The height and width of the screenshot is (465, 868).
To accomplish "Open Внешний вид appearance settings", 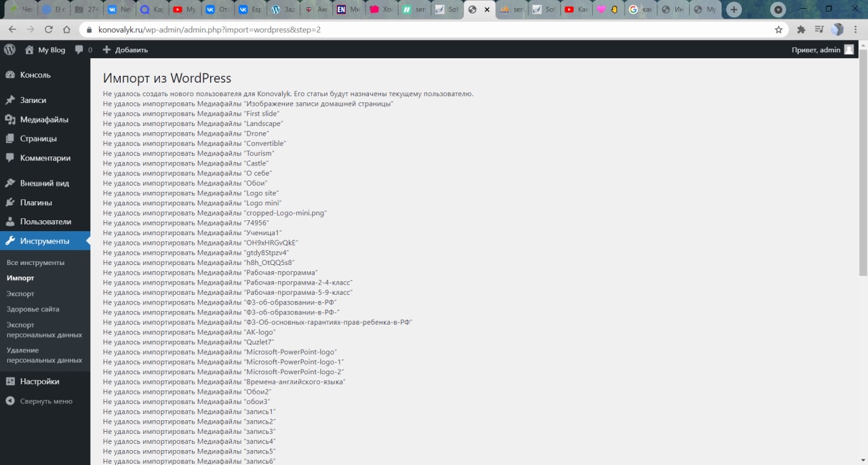I will pyautogui.click(x=45, y=183).
